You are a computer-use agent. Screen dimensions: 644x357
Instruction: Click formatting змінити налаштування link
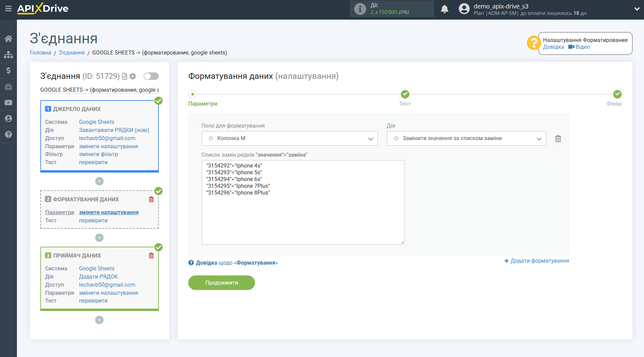pyautogui.click(x=109, y=212)
